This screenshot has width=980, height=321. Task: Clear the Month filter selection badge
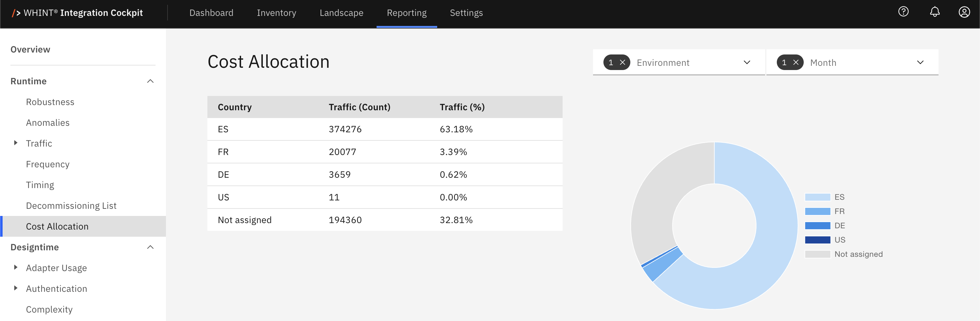click(x=796, y=63)
